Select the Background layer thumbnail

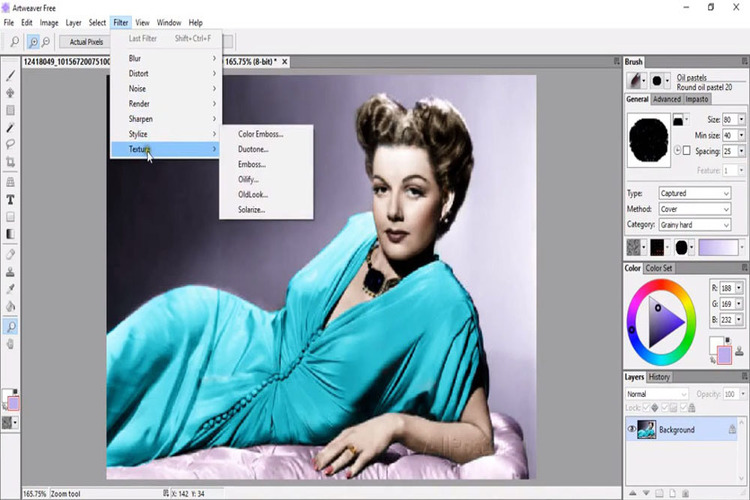(x=647, y=429)
